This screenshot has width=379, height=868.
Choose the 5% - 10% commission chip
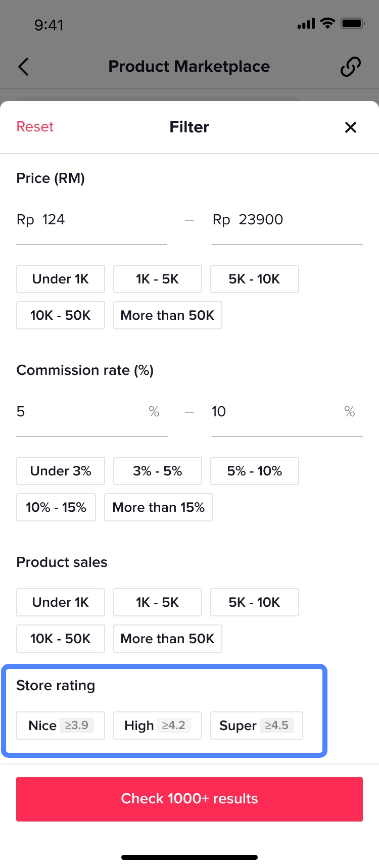254,471
